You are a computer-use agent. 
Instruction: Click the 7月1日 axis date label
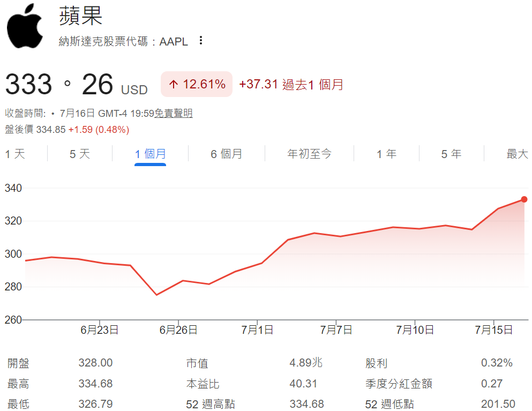[257, 330]
